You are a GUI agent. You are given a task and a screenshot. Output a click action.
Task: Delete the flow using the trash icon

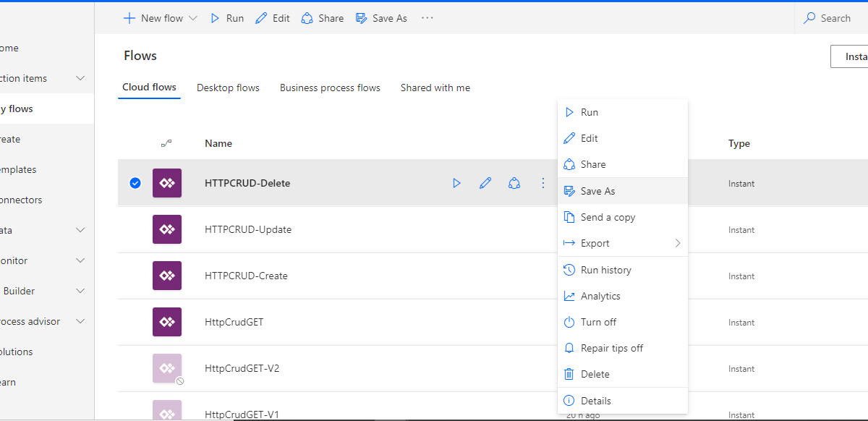pyautogui.click(x=595, y=373)
